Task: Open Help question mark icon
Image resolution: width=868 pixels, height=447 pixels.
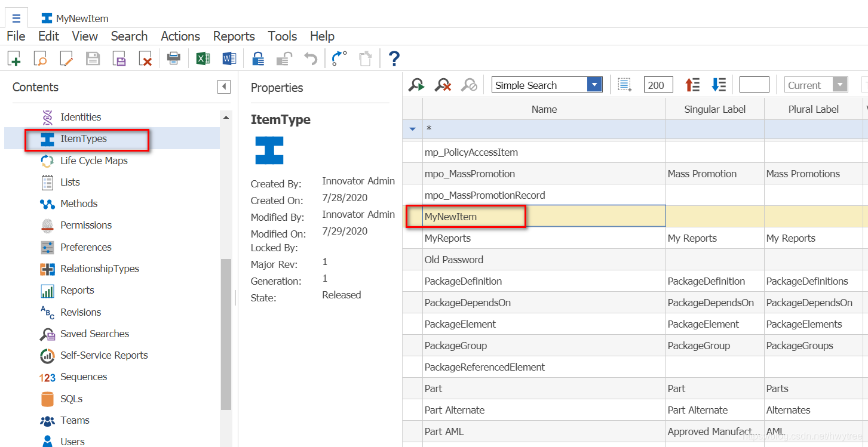Action: (x=394, y=58)
